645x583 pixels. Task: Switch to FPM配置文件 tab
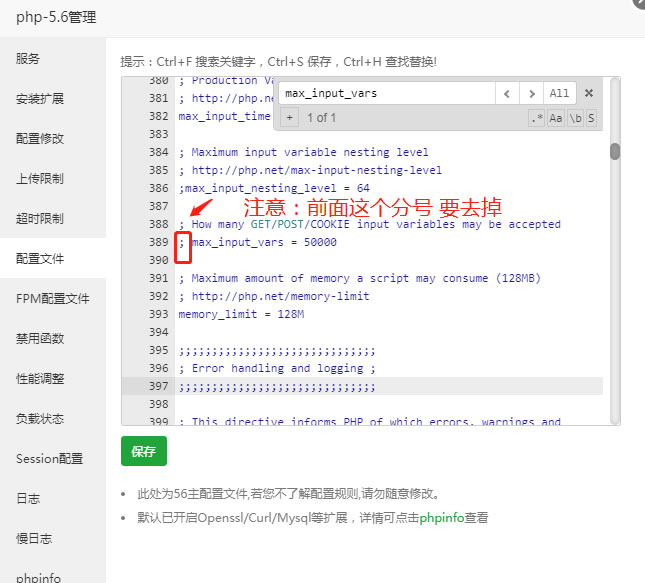[x=52, y=298]
